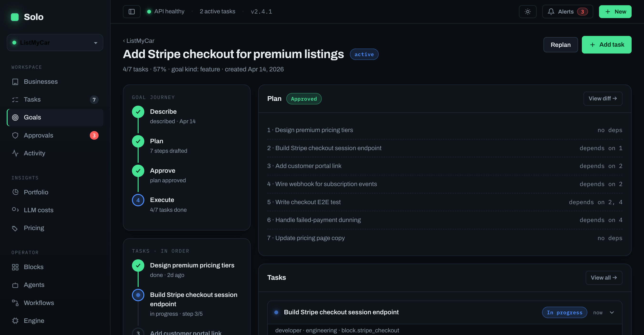Click the Goals target icon
This screenshot has height=335, width=644.
(15, 117)
